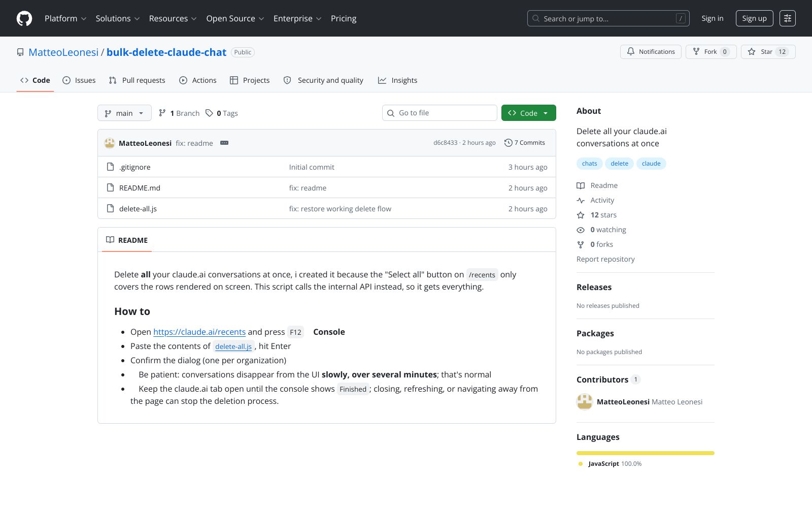Viewport: 812px width, 508px height.
Task: Click MatteoLeonesi avatar in commit bar
Action: pyautogui.click(x=110, y=143)
